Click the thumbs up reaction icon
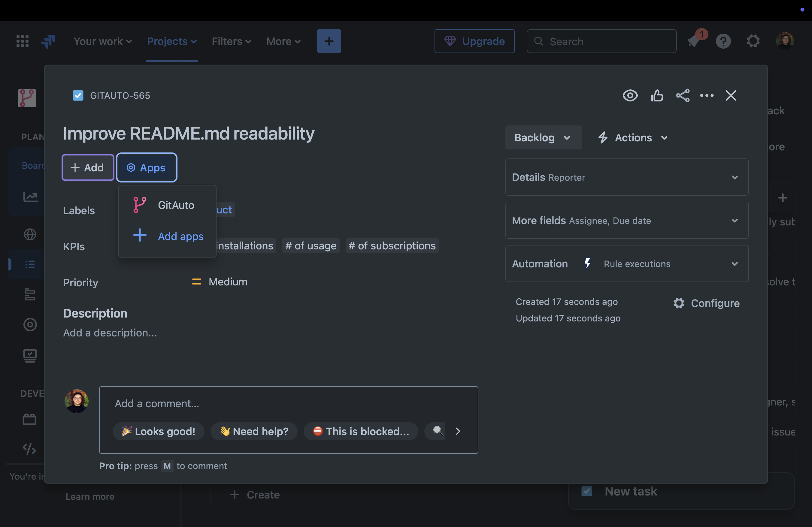This screenshot has width=812, height=527. pyautogui.click(x=656, y=95)
